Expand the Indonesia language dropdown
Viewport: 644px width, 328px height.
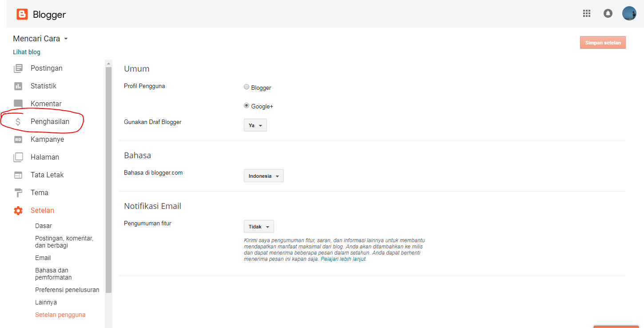pos(264,176)
